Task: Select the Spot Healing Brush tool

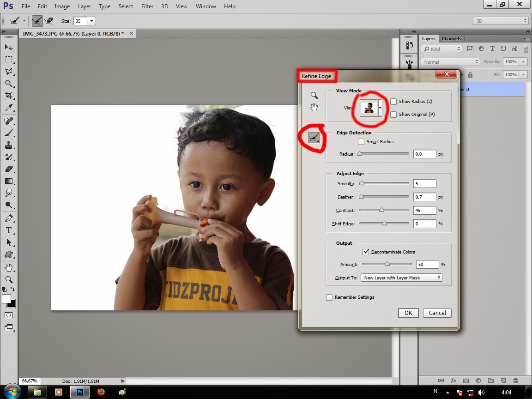Action: point(9,121)
